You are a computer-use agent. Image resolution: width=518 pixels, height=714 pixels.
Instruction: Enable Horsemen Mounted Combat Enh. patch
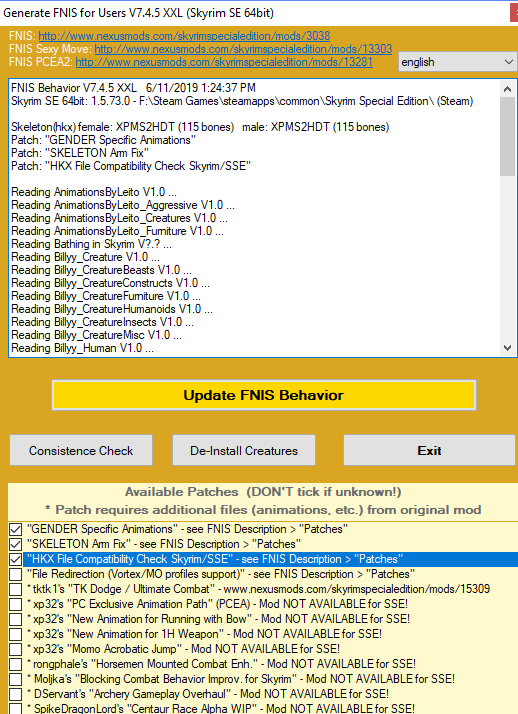pyautogui.click(x=15, y=664)
